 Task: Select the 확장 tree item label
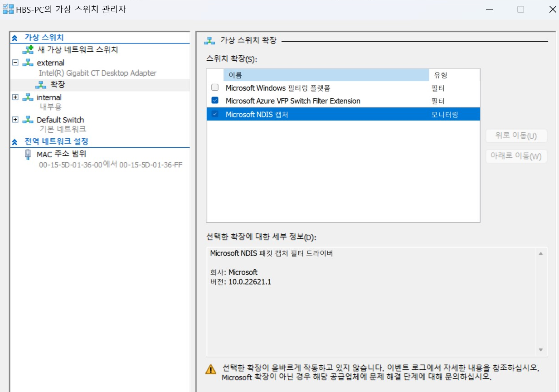click(x=58, y=85)
